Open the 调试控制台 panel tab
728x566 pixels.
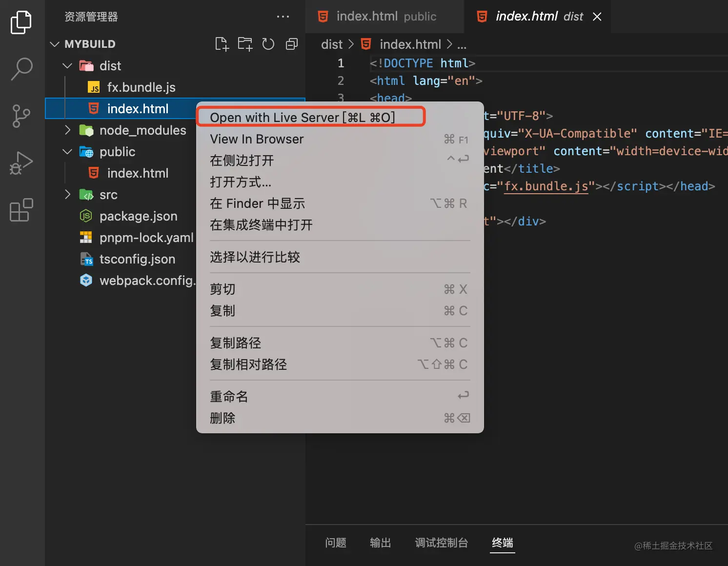(442, 543)
